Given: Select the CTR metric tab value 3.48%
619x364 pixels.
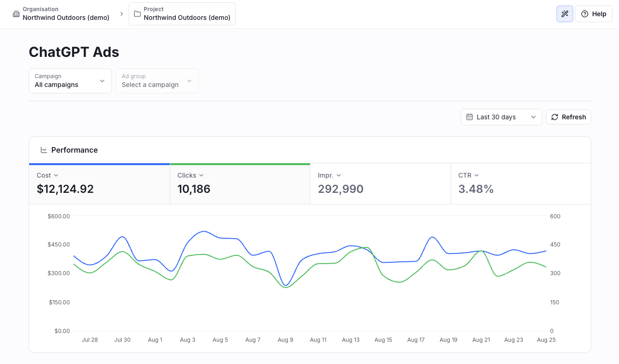Looking at the screenshot, I should click(476, 189).
